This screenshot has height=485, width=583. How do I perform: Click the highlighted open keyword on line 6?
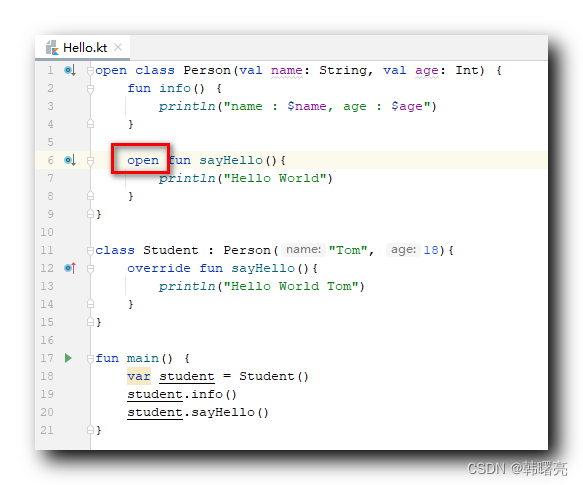tap(143, 160)
